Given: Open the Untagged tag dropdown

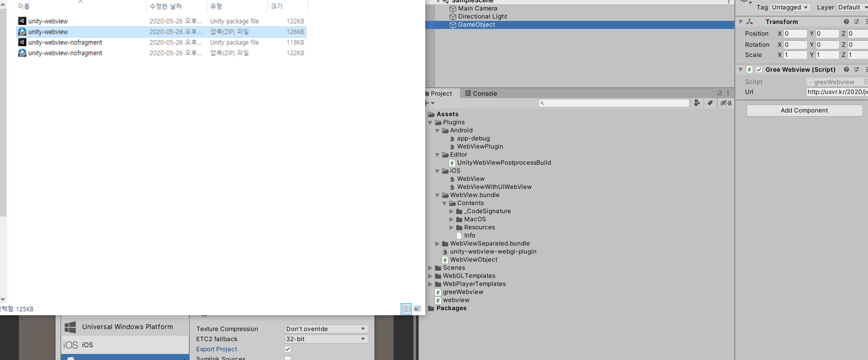Looking at the screenshot, I should (x=790, y=7).
